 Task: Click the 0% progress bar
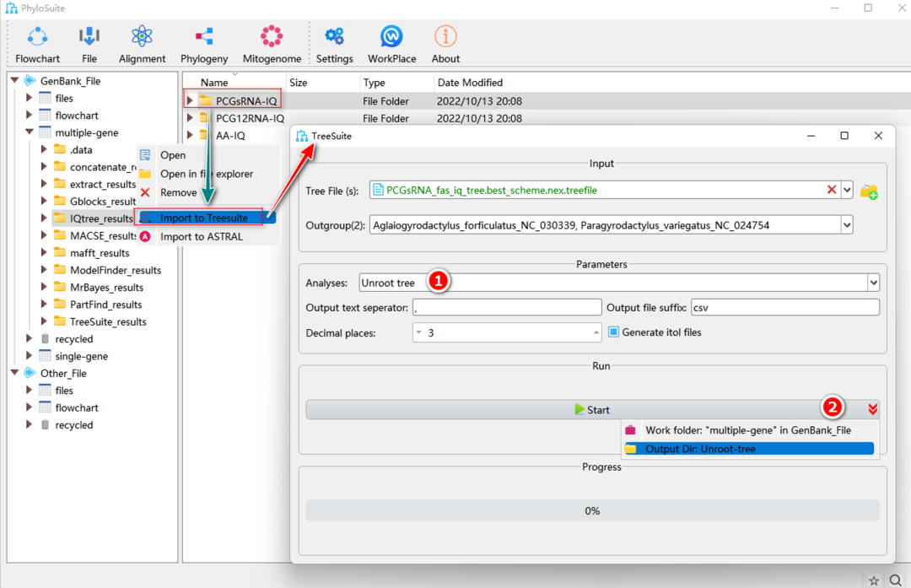tap(593, 510)
